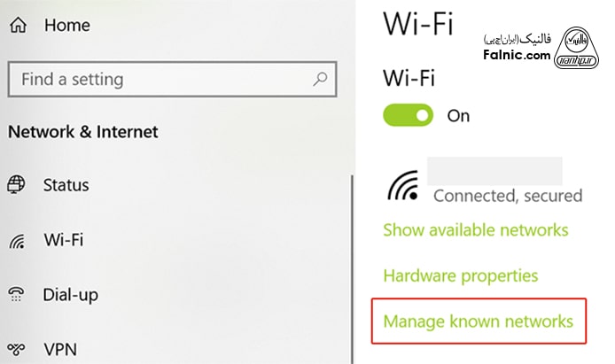The image size is (615, 364).
Task: Click the connected network Wi-Fi signal icon
Action: (406, 185)
